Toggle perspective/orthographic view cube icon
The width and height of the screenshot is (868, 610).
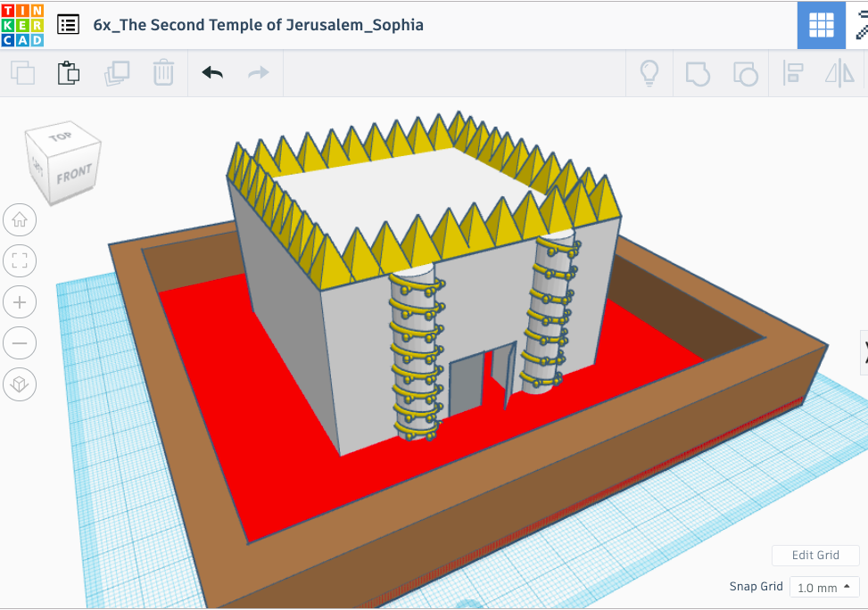20,384
